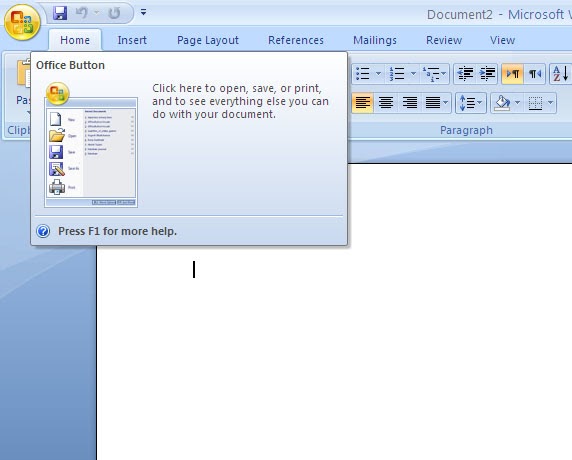
Task: Expand the Borders dropdown arrow
Action: click(x=550, y=103)
